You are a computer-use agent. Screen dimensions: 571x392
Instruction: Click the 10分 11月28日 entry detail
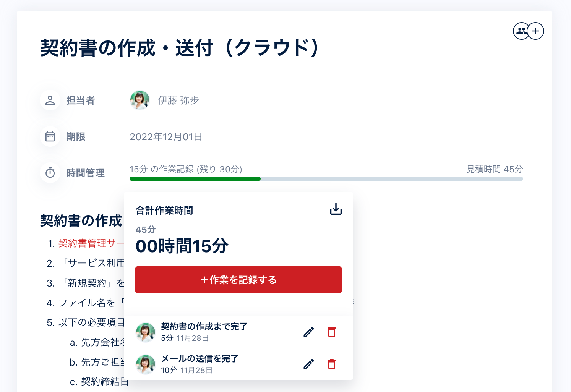click(187, 370)
